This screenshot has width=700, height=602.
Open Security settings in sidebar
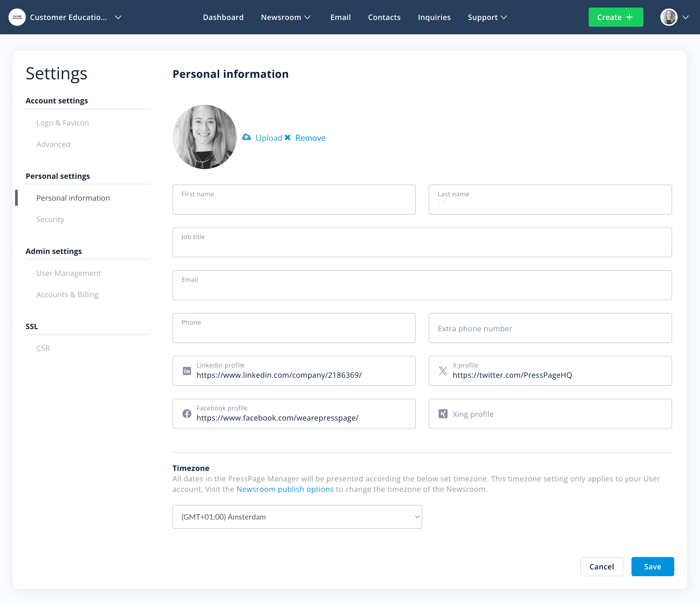click(x=50, y=219)
